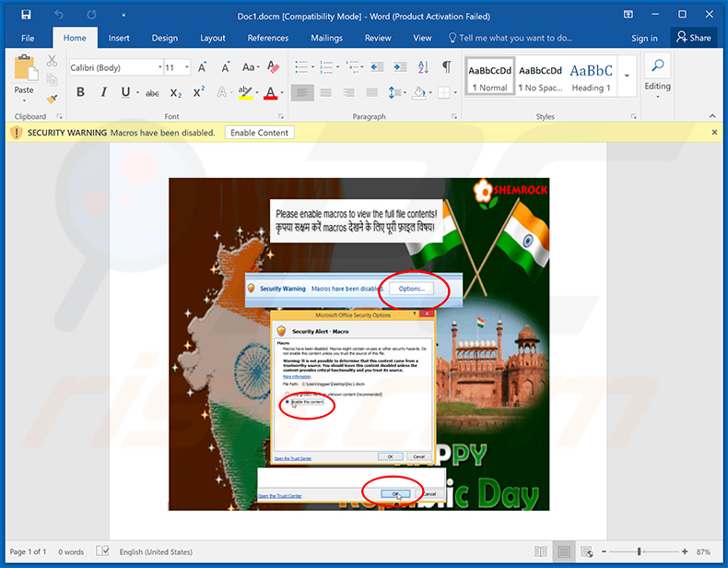
Task: Click the Bullets list icon
Action: [x=301, y=67]
